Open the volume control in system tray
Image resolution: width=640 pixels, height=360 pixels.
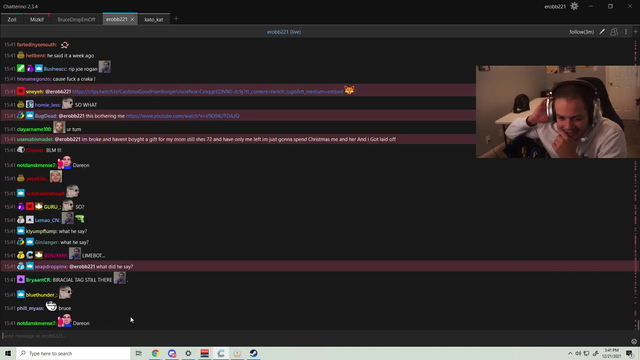tap(578, 353)
